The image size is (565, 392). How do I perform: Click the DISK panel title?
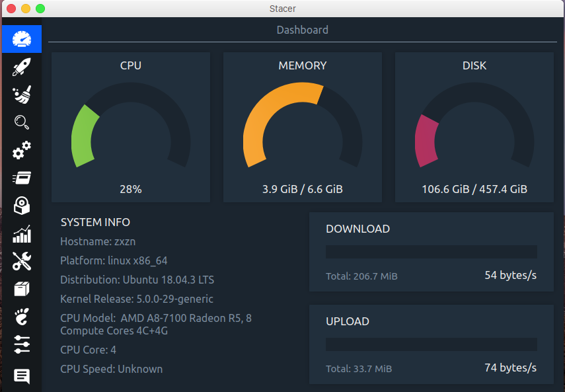[x=474, y=65]
